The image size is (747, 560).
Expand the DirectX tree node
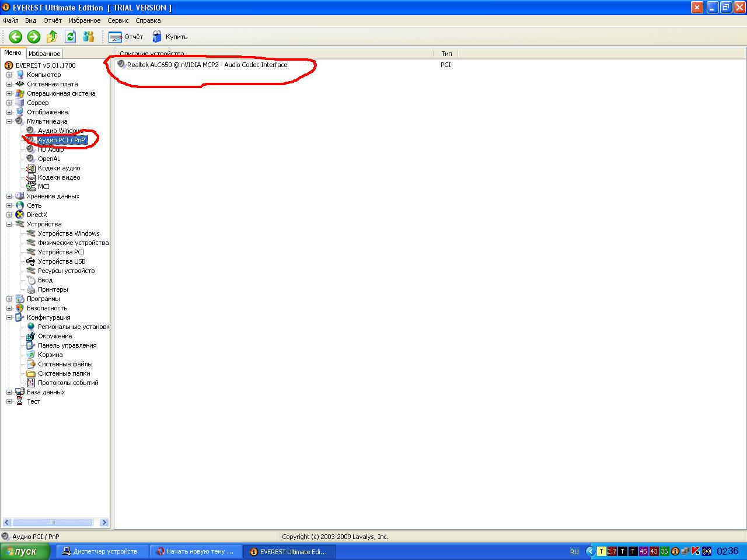pyautogui.click(x=9, y=215)
